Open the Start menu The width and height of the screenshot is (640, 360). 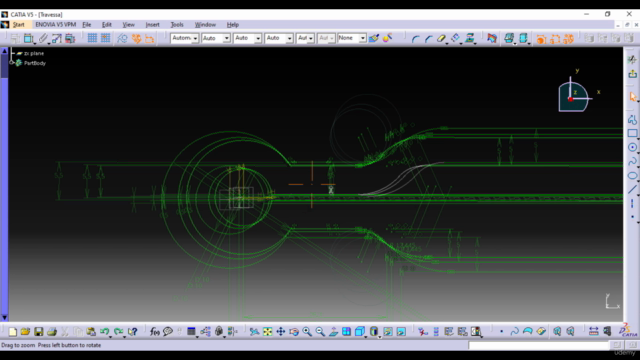18,24
